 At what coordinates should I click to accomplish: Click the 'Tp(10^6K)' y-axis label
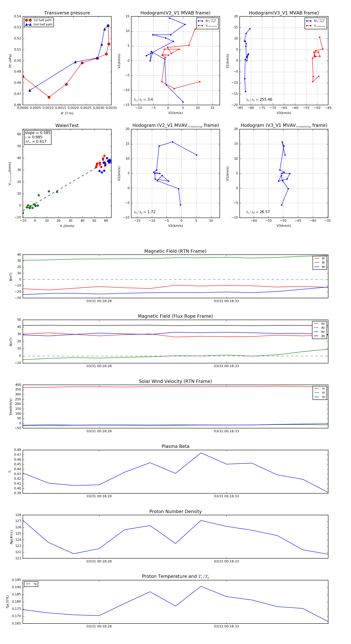tap(7, 602)
